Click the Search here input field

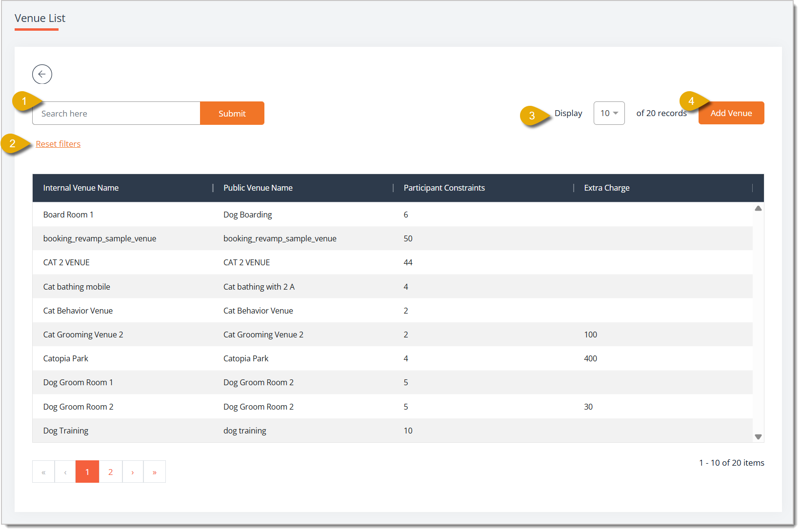pyautogui.click(x=116, y=113)
